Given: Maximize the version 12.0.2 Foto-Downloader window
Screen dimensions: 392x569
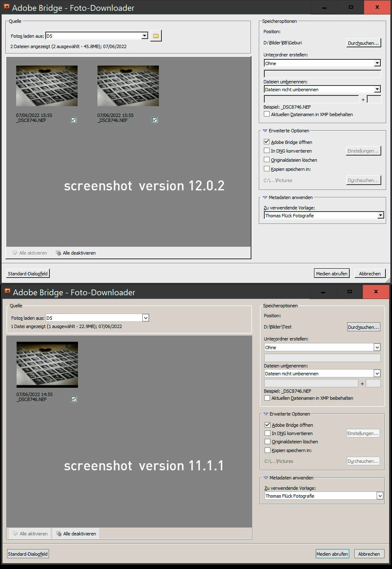Looking at the screenshot, I should tap(351, 7).
